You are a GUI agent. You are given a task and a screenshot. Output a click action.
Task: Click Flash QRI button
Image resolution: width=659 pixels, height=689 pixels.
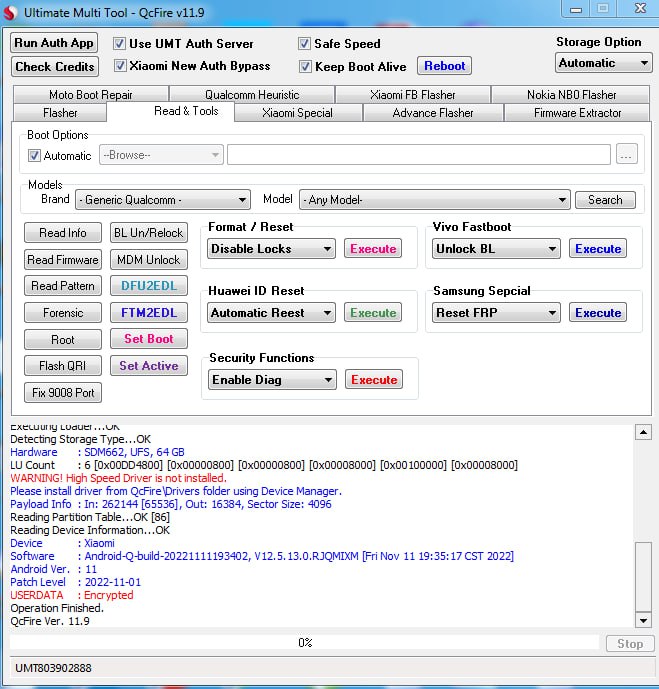tap(63, 366)
